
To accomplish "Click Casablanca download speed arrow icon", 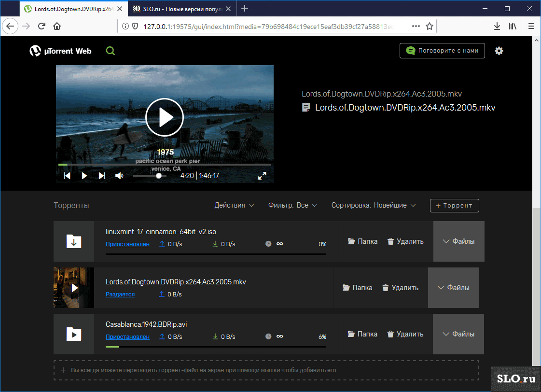I will 215,336.
